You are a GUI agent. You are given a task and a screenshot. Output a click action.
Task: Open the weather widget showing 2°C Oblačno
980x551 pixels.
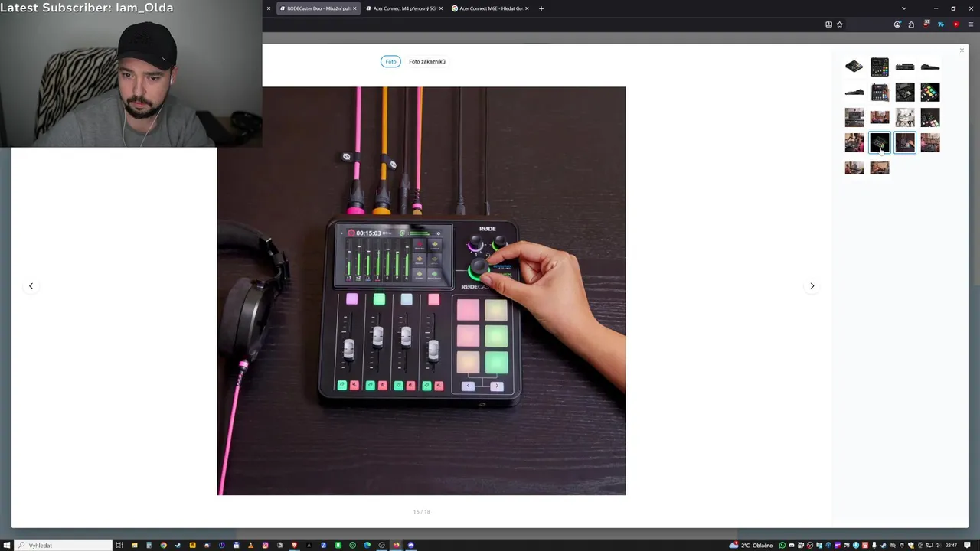tap(751, 545)
